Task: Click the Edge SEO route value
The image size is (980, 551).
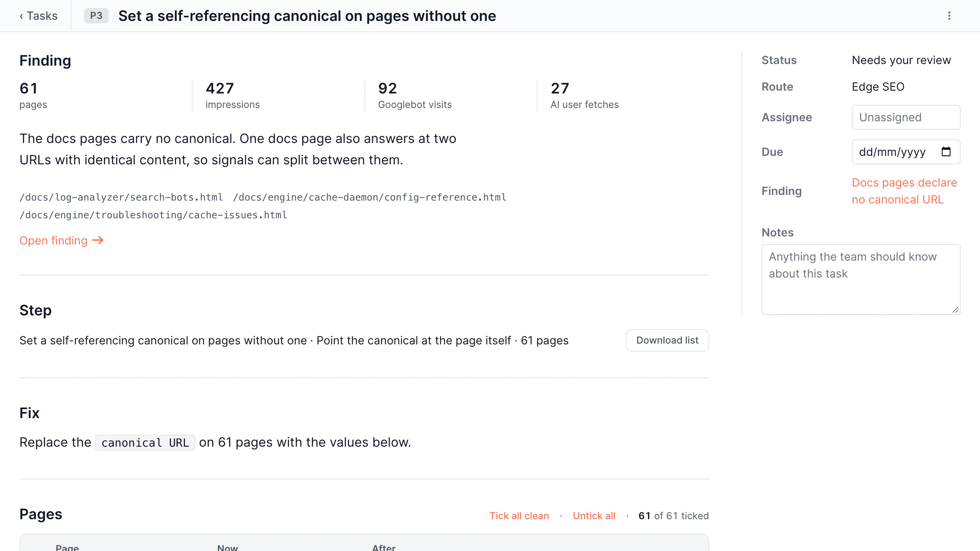Action: (878, 87)
